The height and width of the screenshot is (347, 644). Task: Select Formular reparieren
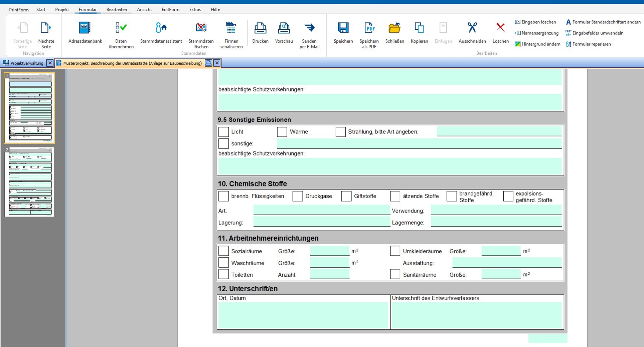(588, 44)
